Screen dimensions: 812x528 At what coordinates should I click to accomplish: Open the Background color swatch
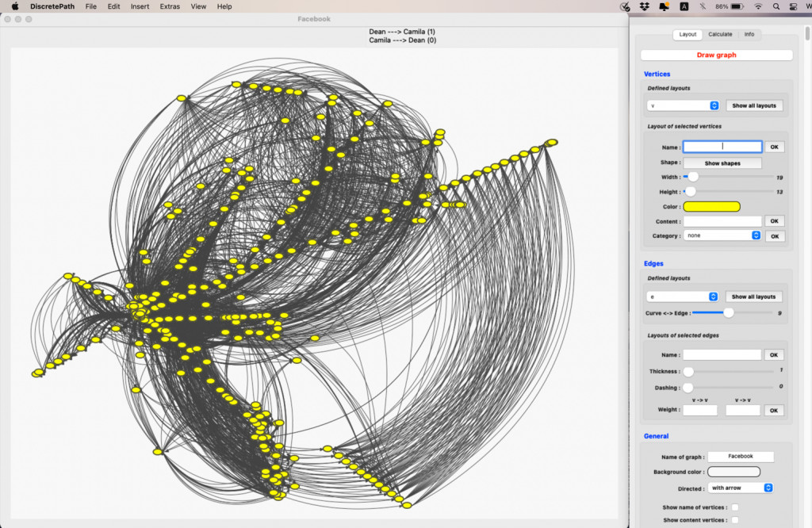coord(733,472)
